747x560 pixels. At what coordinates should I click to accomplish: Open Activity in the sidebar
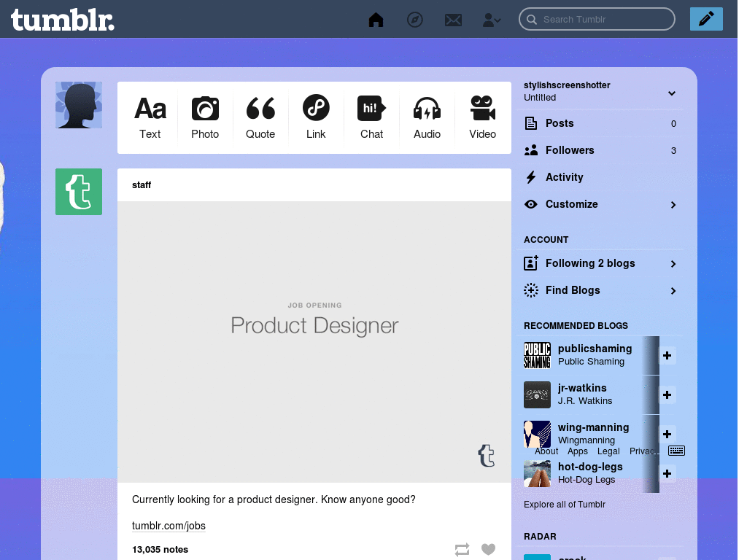pos(600,177)
